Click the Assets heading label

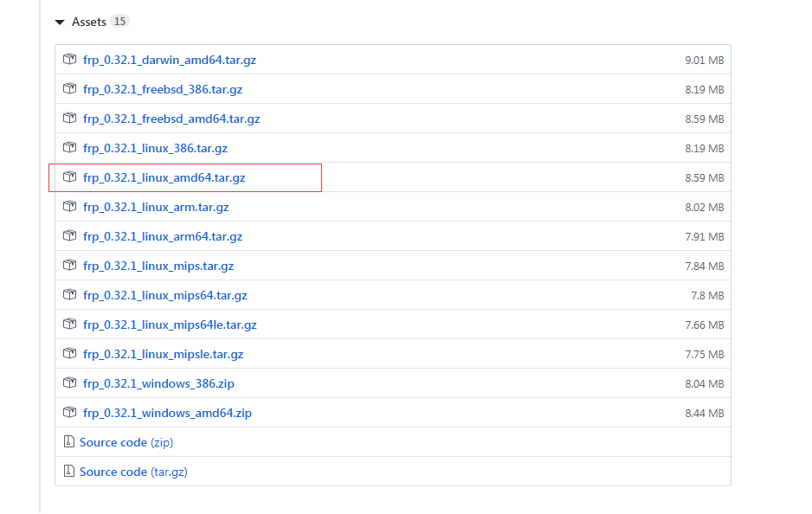(89, 22)
